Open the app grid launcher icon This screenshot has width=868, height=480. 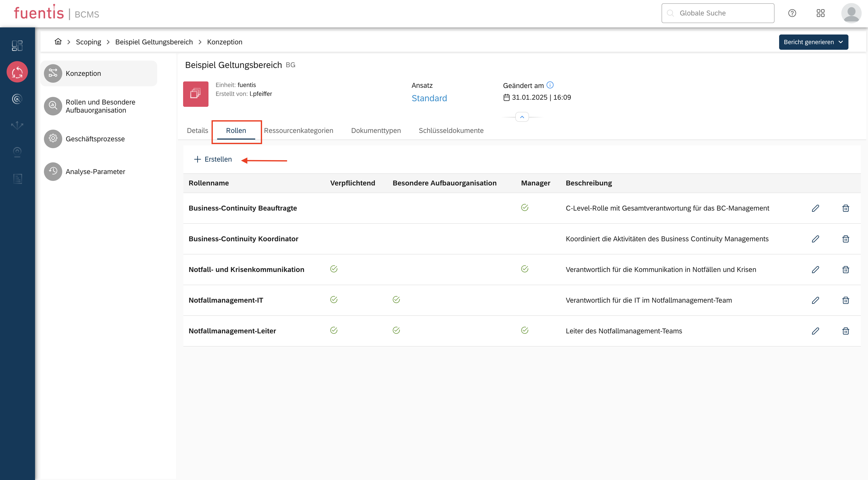[x=821, y=13]
